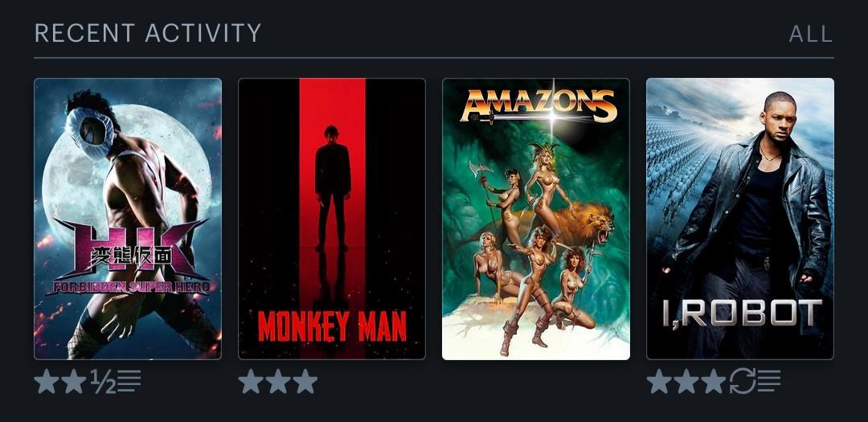Image resolution: width=868 pixels, height=422 pixels.
Task: Click the first star under HK Forbidden Super Hero
Action: pos(47,382)
